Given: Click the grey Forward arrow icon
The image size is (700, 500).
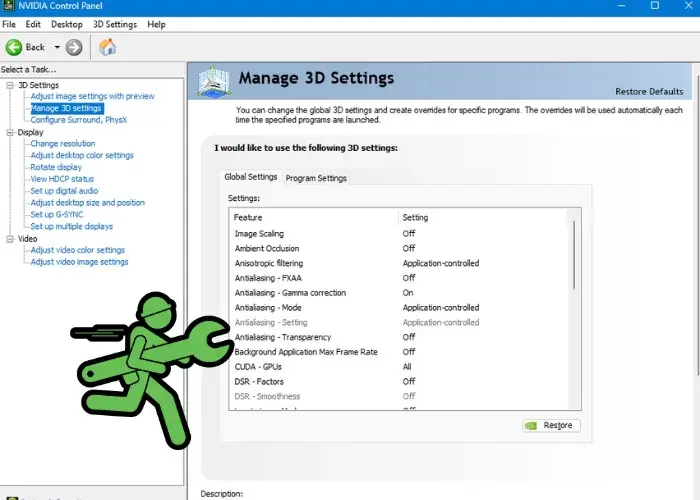Looking at the screenshot, I should [74, 47].
